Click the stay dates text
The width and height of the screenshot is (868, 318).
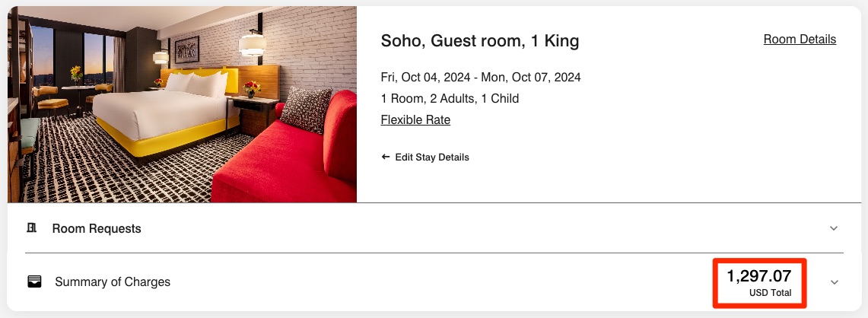click(480, 78)
